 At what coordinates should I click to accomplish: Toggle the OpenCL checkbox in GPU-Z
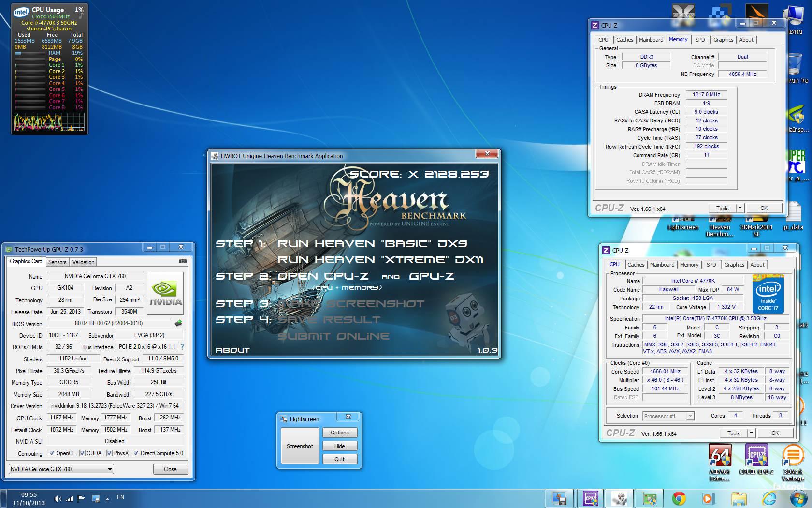point(52,453)
